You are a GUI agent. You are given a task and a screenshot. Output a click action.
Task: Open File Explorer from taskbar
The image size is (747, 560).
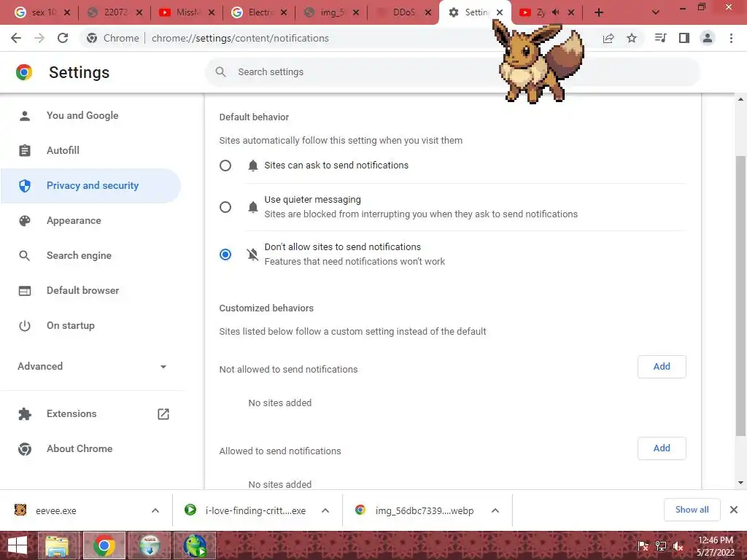57,545
